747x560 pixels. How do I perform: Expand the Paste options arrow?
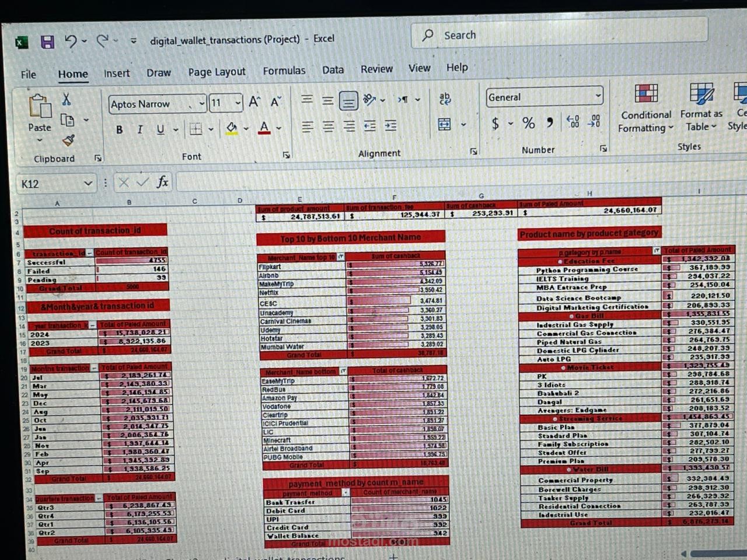(39, 141)
